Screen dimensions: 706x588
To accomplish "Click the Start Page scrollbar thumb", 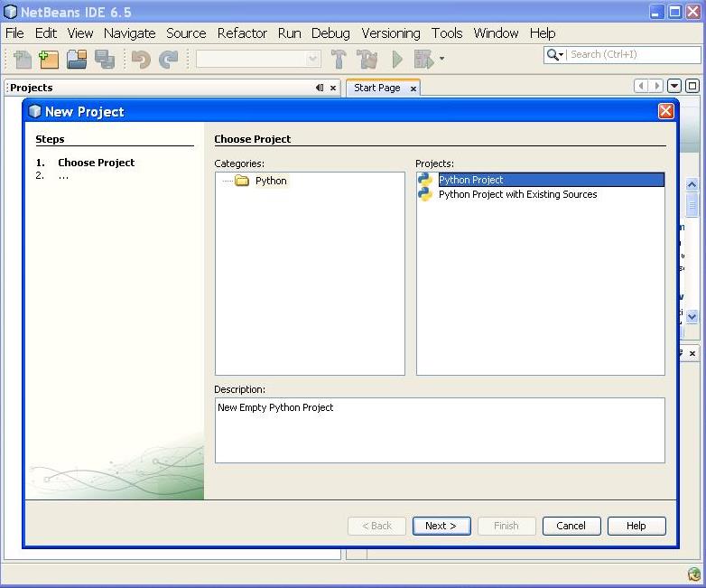I will click(x=692, y=204).
